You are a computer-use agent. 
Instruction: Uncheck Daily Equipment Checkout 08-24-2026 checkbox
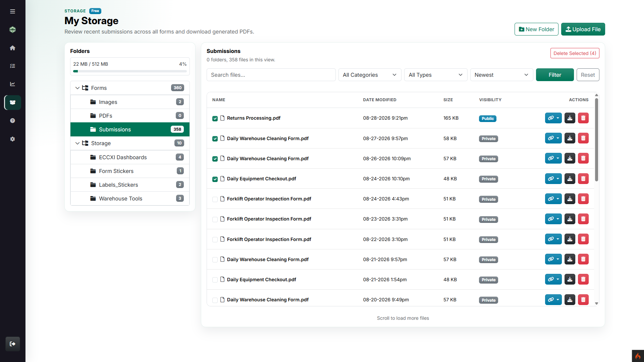tap(215, 179)
